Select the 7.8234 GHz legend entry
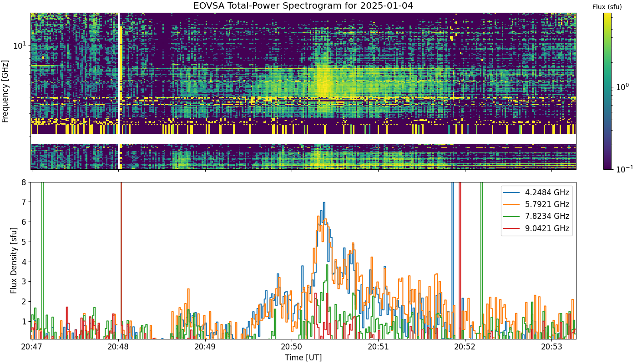The image size is (637, 364). coord(537,216)
